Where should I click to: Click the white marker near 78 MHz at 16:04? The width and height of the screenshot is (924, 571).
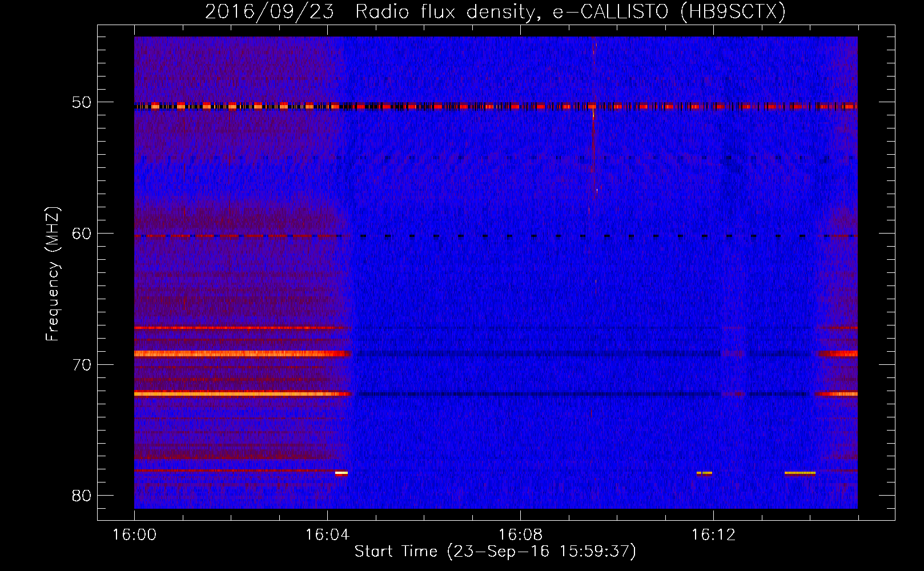tap(342, 473)
